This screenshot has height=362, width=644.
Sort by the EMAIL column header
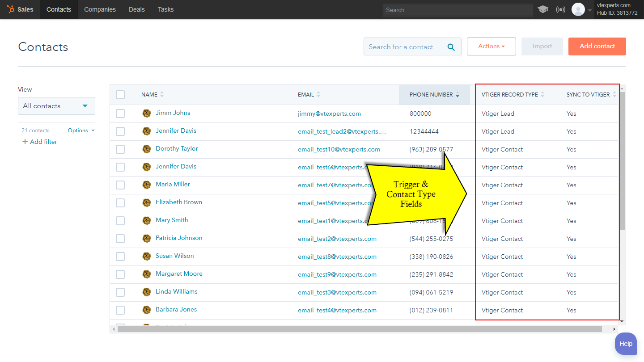(x=309, y=95)
